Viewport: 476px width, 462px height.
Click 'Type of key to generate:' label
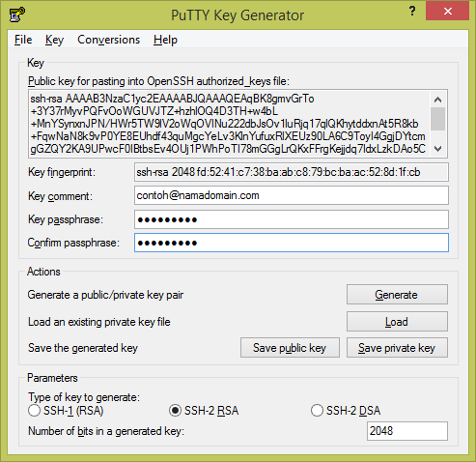84,397
